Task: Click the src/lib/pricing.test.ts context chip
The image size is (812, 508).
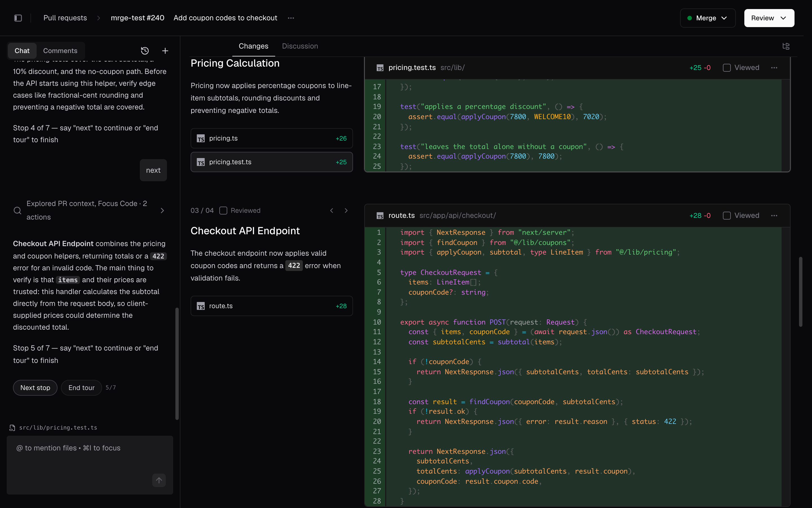Action: [x=54, y=428]
